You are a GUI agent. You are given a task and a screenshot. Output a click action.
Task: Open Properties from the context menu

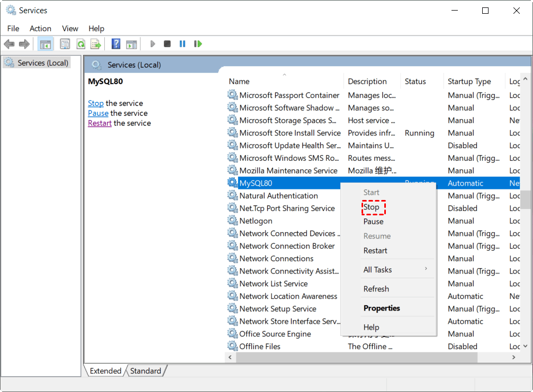[382, 308]
